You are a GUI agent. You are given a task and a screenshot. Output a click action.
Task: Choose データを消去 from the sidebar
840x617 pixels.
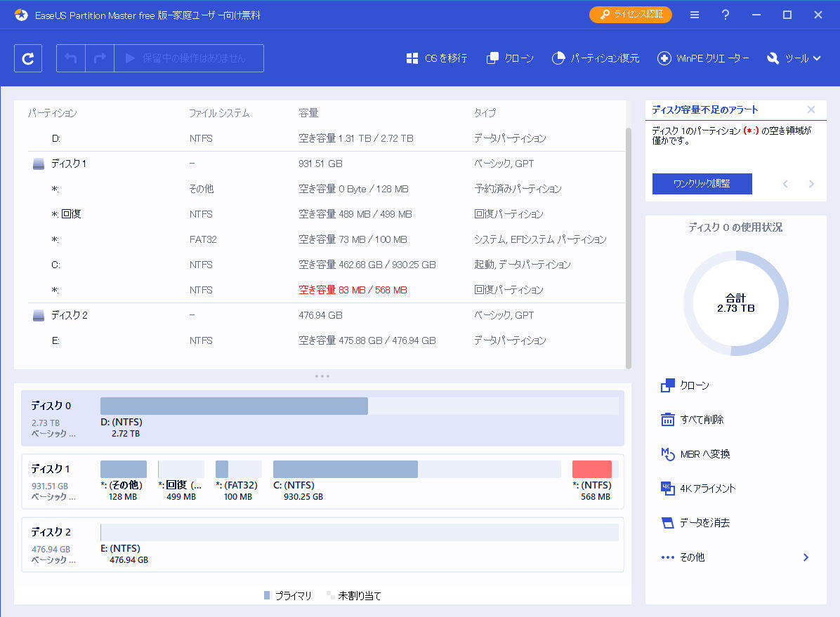coord(697,522)
